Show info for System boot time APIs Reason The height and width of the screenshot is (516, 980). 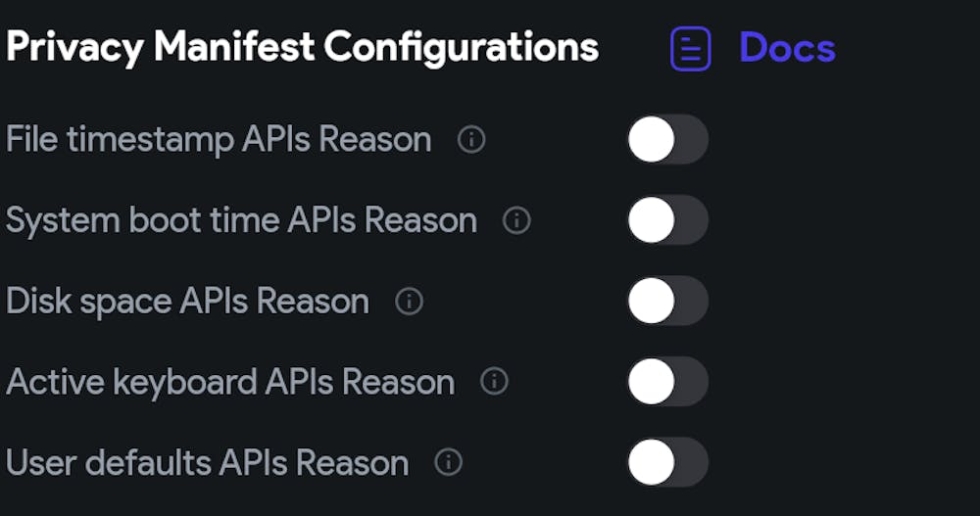coord(516,220)
